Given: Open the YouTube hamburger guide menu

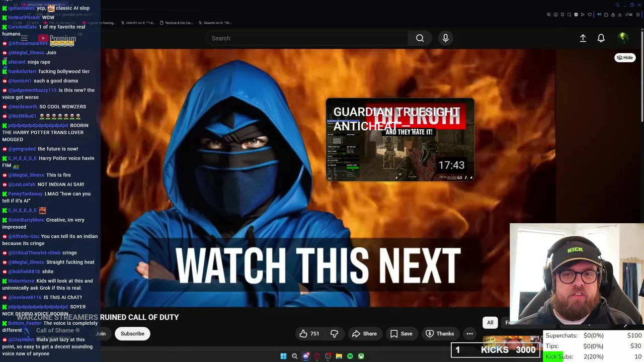Looking at the screenshot, I should click(24, 38).
